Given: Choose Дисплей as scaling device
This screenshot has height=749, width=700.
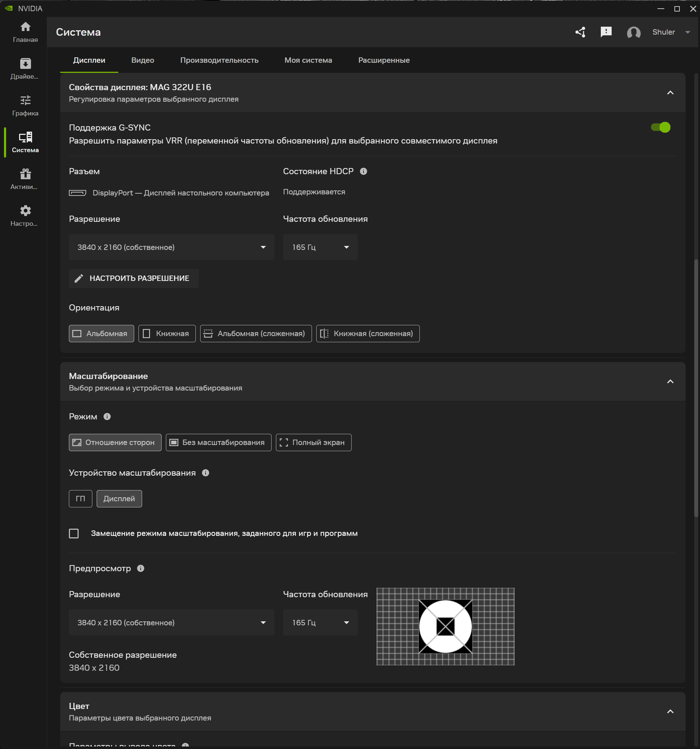Looking at the screenshot, I should coord(119,499).
